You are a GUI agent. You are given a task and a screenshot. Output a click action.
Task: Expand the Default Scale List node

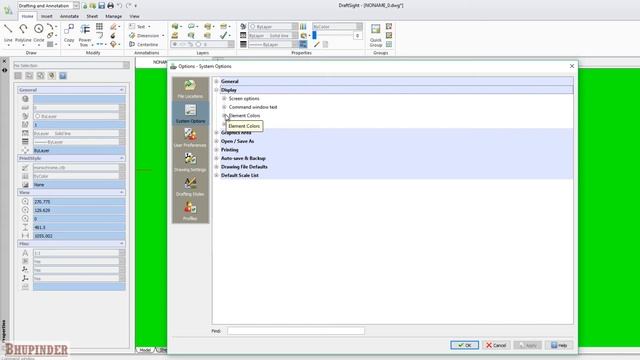(x=216, y=176)
